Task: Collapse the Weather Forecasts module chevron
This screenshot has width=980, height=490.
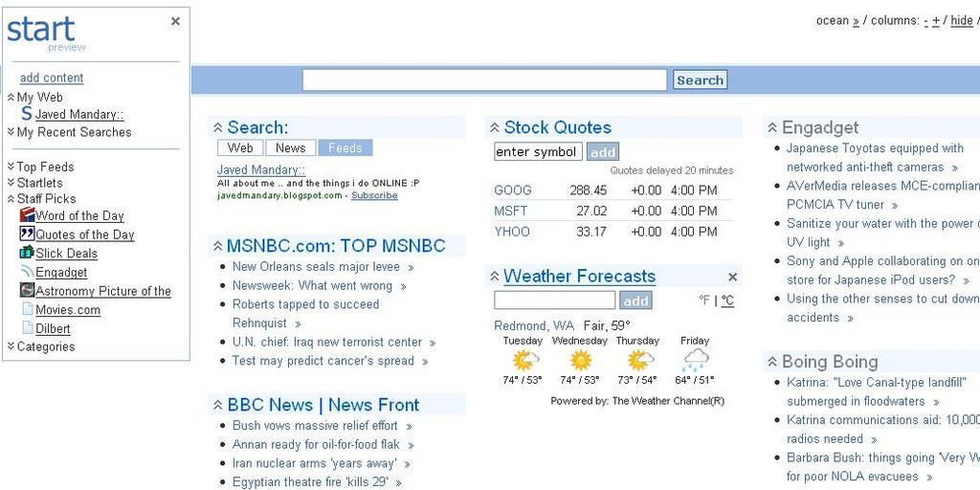Action: click(495, 277)
